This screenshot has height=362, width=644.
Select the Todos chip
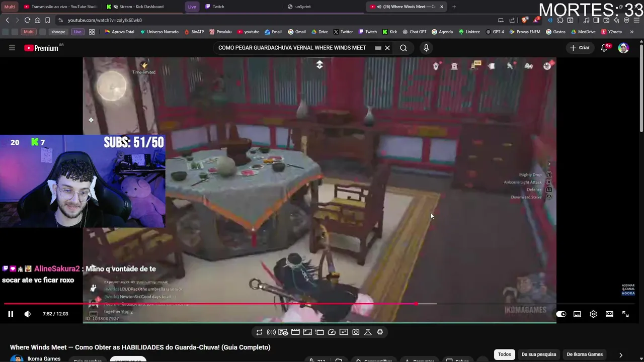tap(504, 354)
